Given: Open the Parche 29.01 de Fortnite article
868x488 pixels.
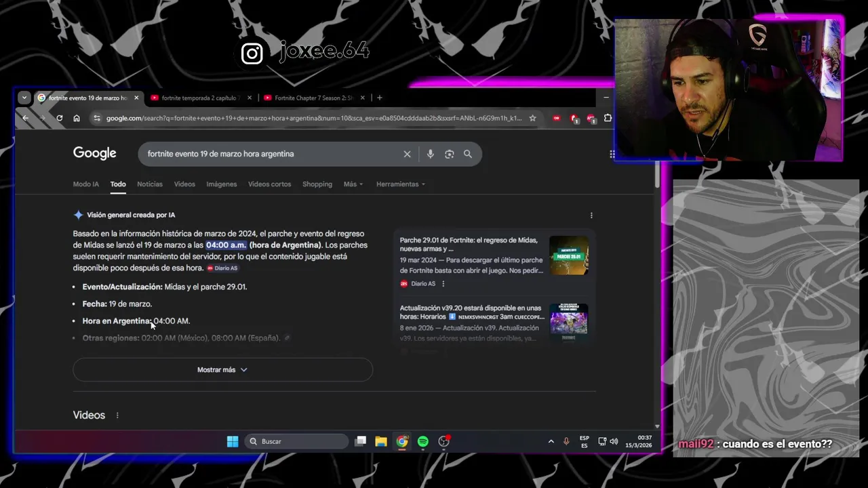Looking at the screenshot, I should pyautogui.click(x=469, y=244).
